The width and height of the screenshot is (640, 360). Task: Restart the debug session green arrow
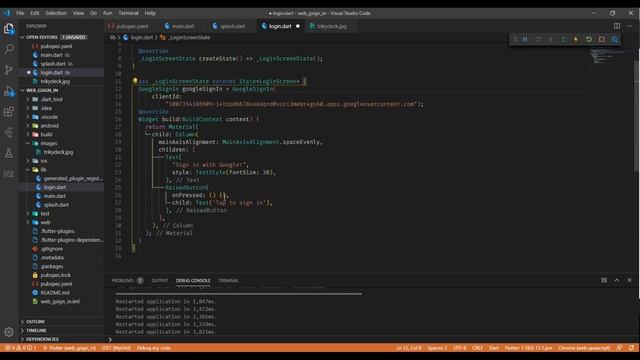(589, 40)
